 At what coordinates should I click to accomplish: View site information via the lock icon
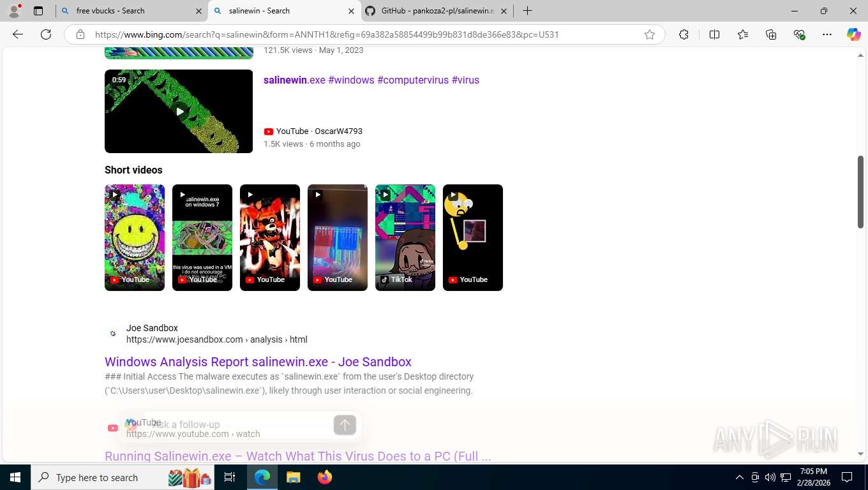(x=80, y=34)
